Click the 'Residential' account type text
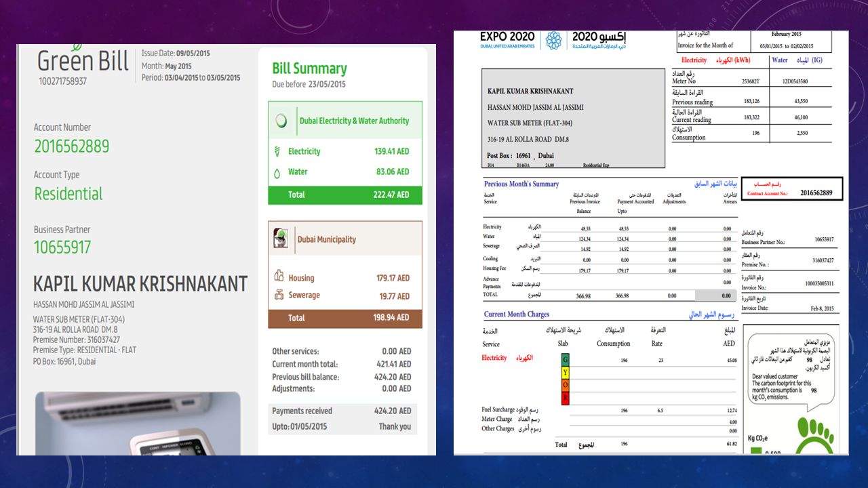This screenshot has width=868, height=488. tap(68, 194)
